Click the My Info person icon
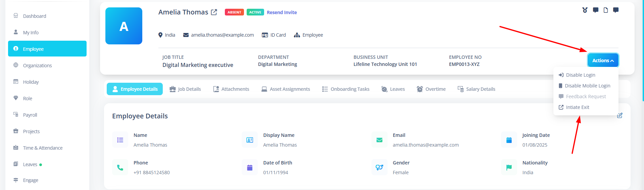This screenshot has height=190, width=644. point(16,32)
